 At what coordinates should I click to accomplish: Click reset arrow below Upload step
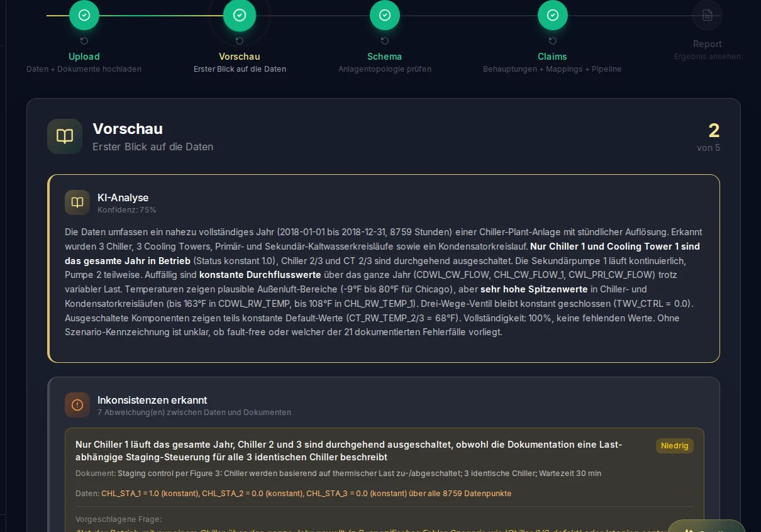84,41
